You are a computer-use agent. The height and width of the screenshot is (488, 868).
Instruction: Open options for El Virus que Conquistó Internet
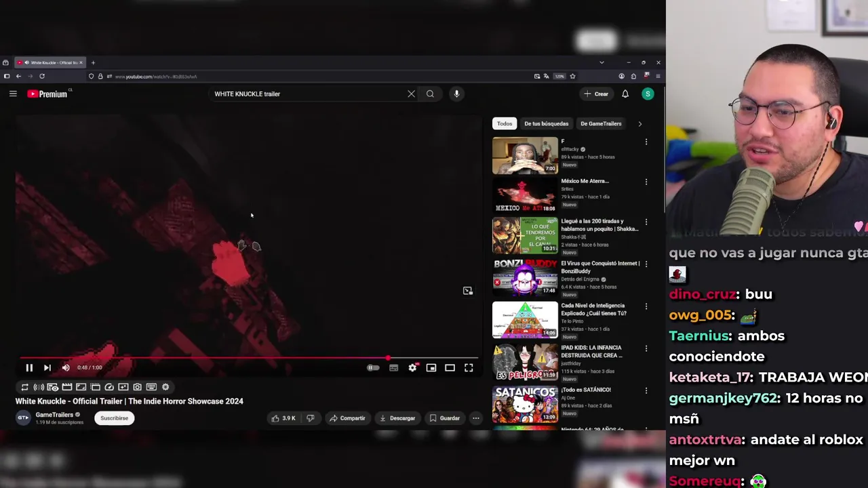pos(646,264)
